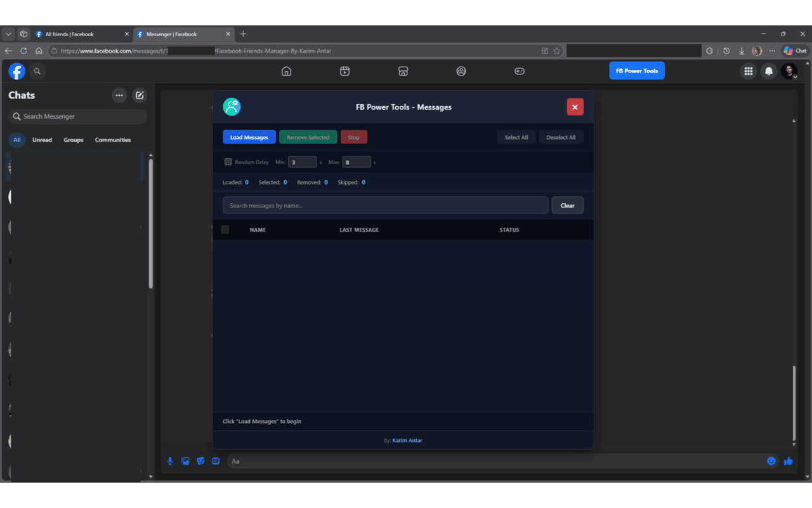Screen dimensions: 812x508
Task: Open the account profile picture menu
Action: (789, 71)
